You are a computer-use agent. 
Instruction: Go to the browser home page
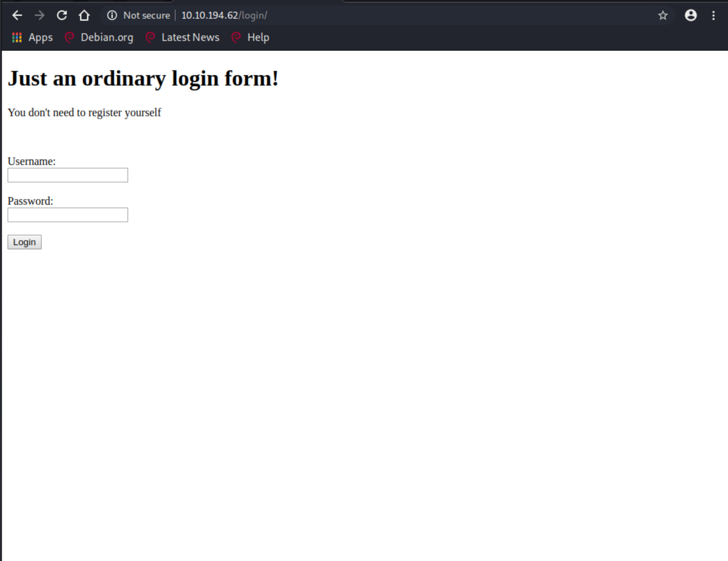point(84,15)
